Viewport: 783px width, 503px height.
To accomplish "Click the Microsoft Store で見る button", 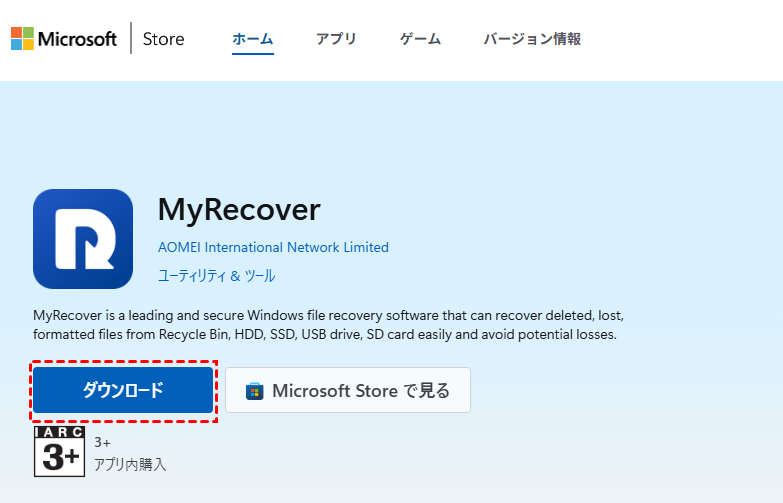I will pos(347,390).
